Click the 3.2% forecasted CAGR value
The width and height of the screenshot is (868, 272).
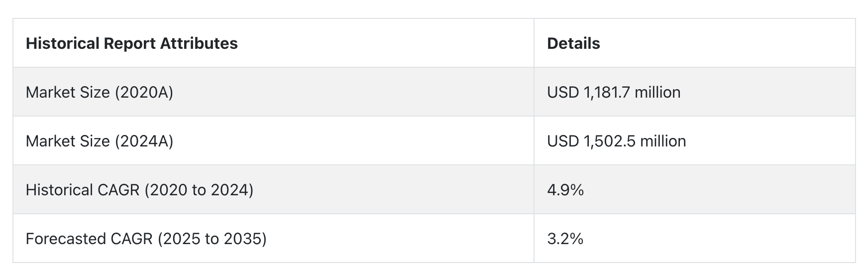click(565, 239)
